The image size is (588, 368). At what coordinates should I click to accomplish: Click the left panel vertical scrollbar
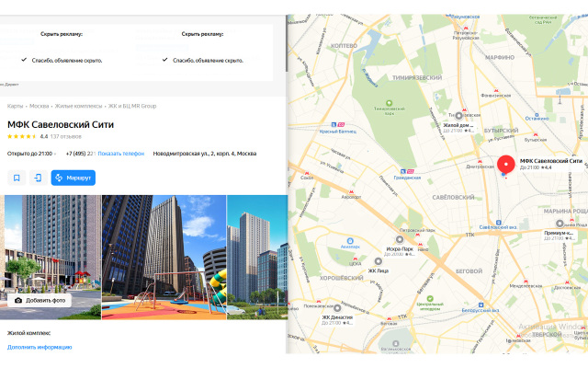(x=287, y=43)
